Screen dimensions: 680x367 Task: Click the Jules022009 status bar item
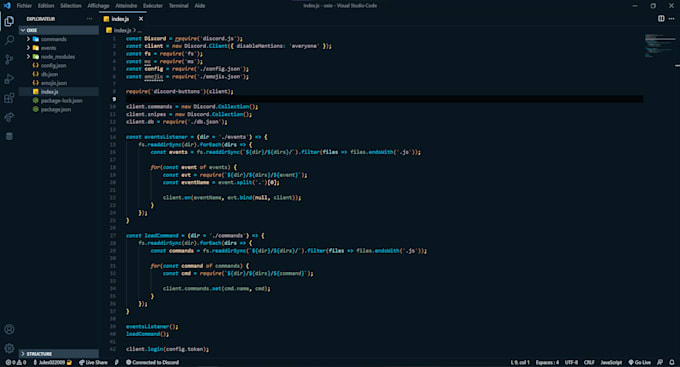(52, 362)
